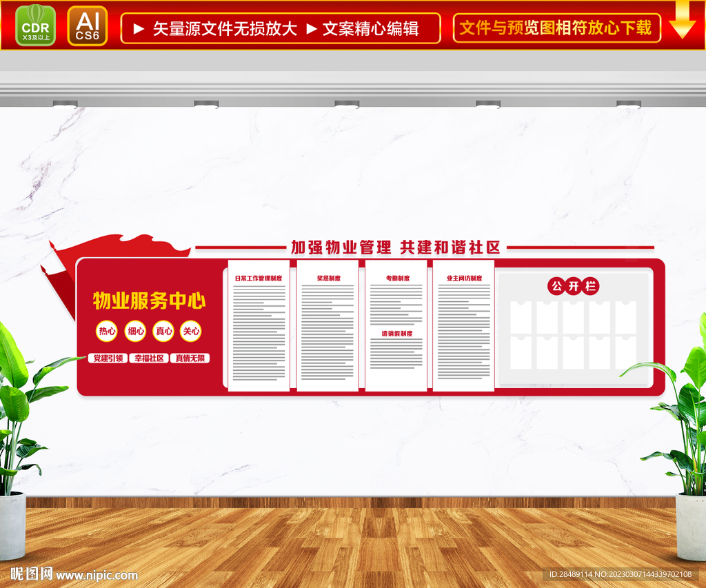The width and height of the screenshot is (706, 588).
Task: Click the 真情无限 label
Action: coord(190,358)
